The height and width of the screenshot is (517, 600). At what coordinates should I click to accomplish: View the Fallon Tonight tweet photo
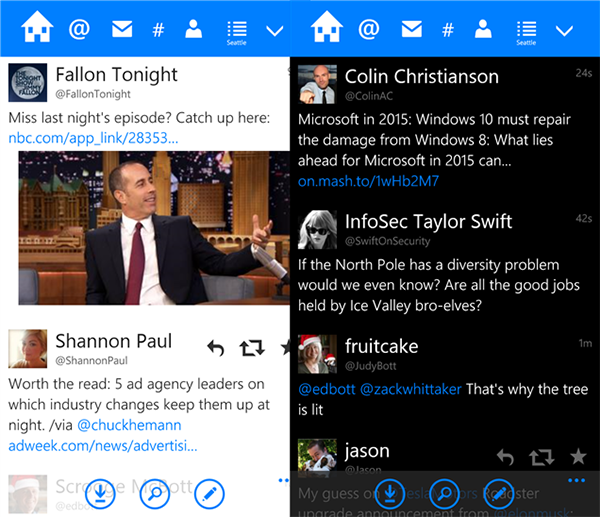tap(154, 228)
